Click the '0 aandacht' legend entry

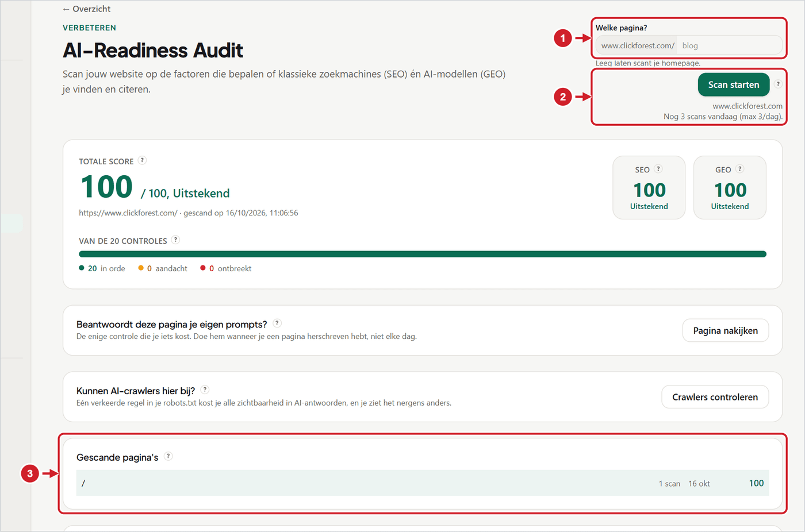point(163,268)
